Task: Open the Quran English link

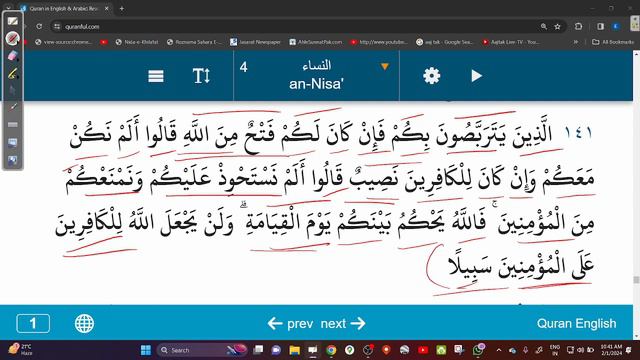Action: tap(576, 323)
